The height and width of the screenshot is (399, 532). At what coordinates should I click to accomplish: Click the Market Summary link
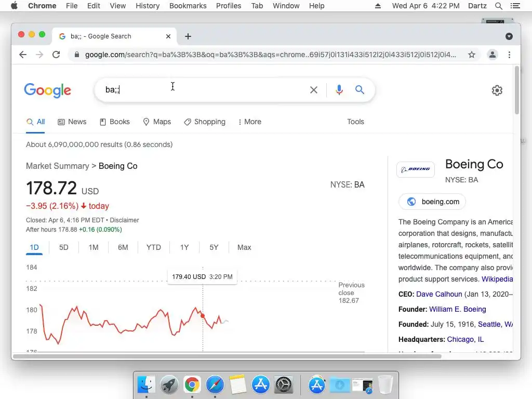tap(57, 166)
